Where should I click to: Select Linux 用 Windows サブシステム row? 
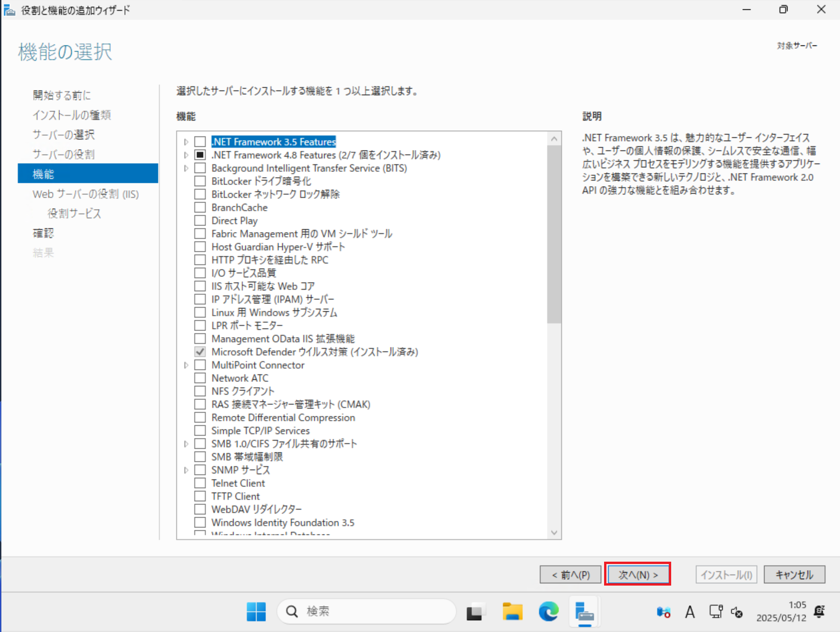(x=274, y=312)
